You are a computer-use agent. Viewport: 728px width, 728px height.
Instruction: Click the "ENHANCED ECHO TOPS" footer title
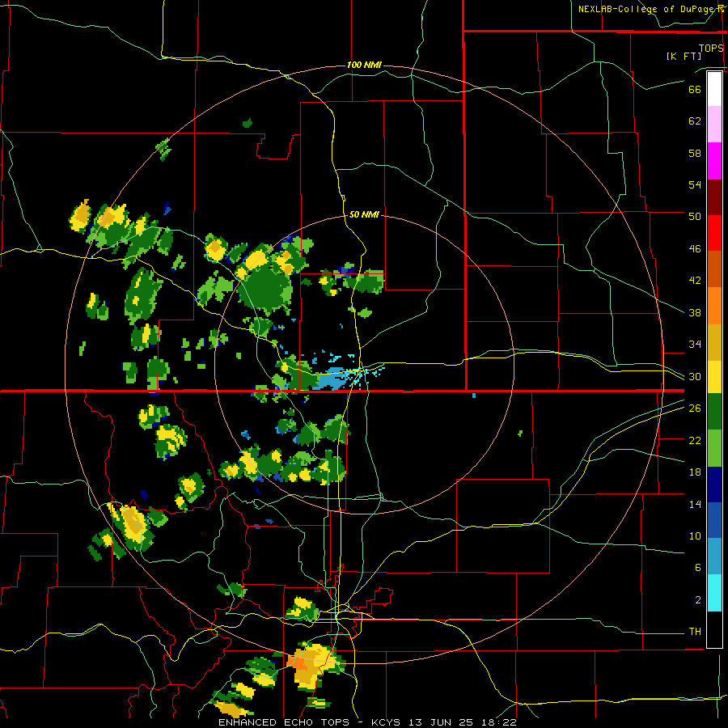[283, 722]
